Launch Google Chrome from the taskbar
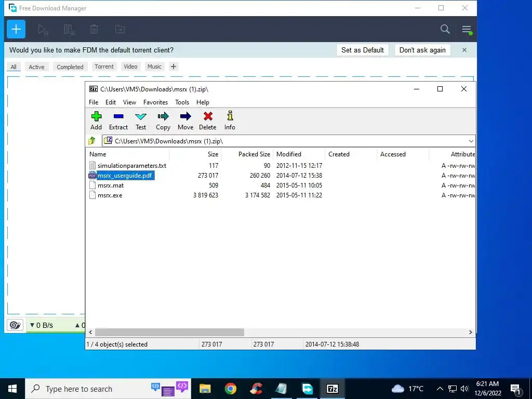Viewport: 532px width, 399px height. point(230,389)
